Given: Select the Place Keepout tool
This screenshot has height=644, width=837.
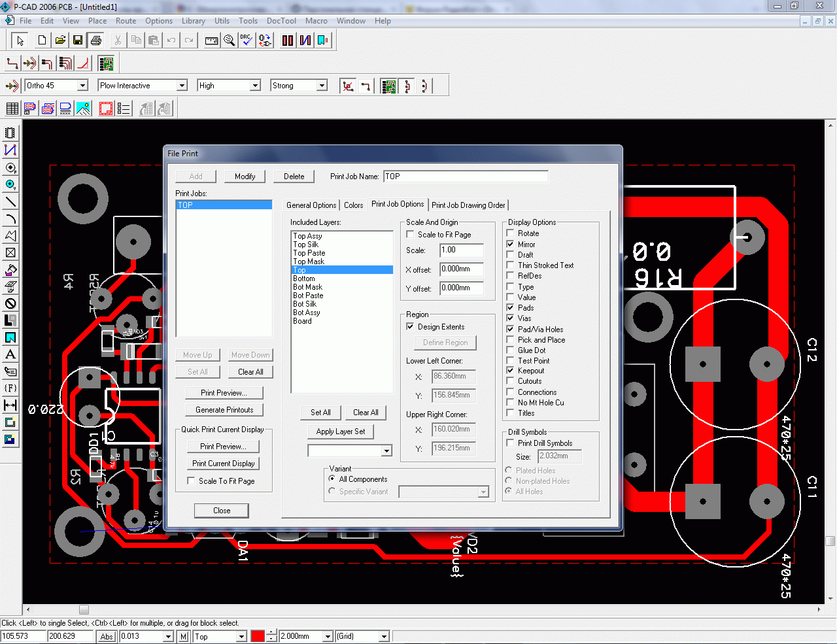Looking at the screenshot, I should (10, 303).
